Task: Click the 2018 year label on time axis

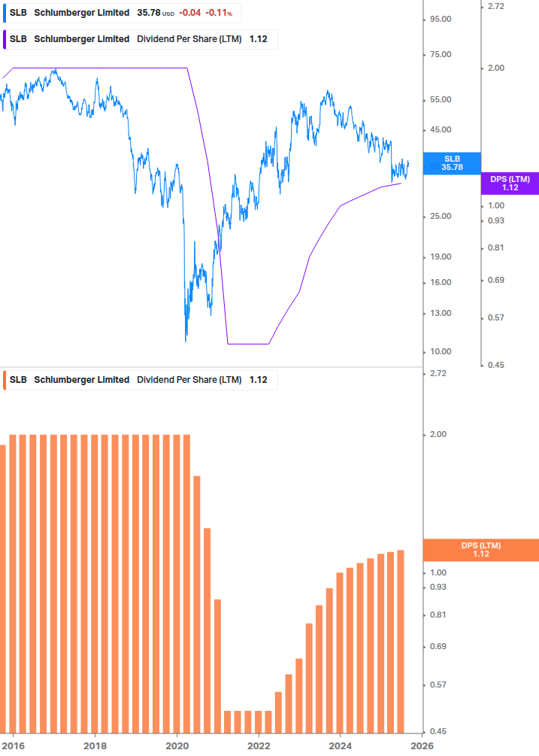Action: point(95,746)
